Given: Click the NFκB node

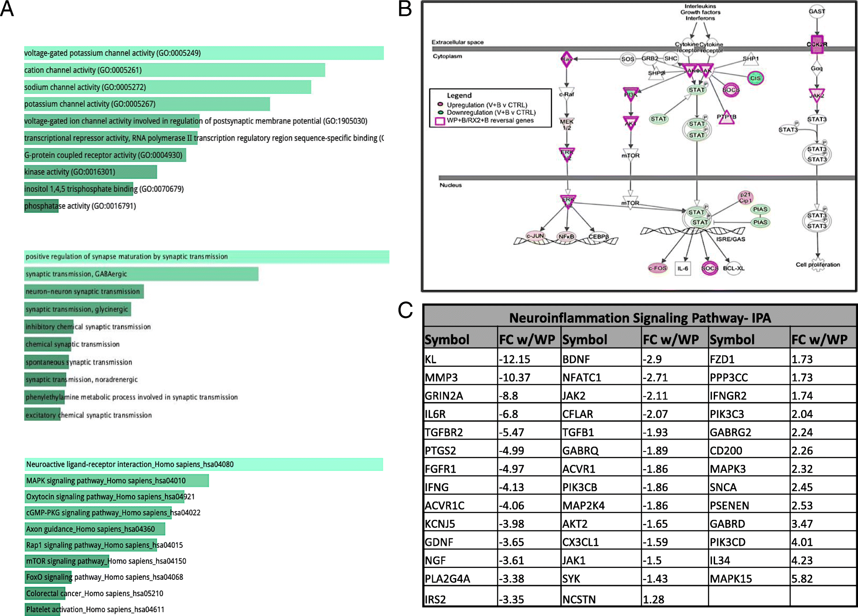Looking at the screenshot, I should [x=566, y=237].
